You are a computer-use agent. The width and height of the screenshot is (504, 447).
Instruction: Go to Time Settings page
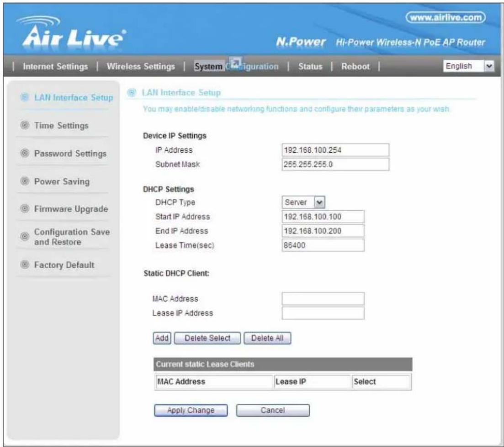pos(61,125)
